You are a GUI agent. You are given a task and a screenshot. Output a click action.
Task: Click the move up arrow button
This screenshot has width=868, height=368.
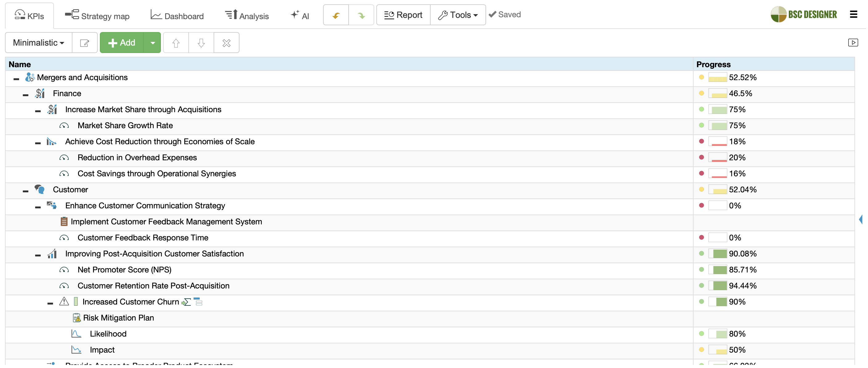pos(176,43)
